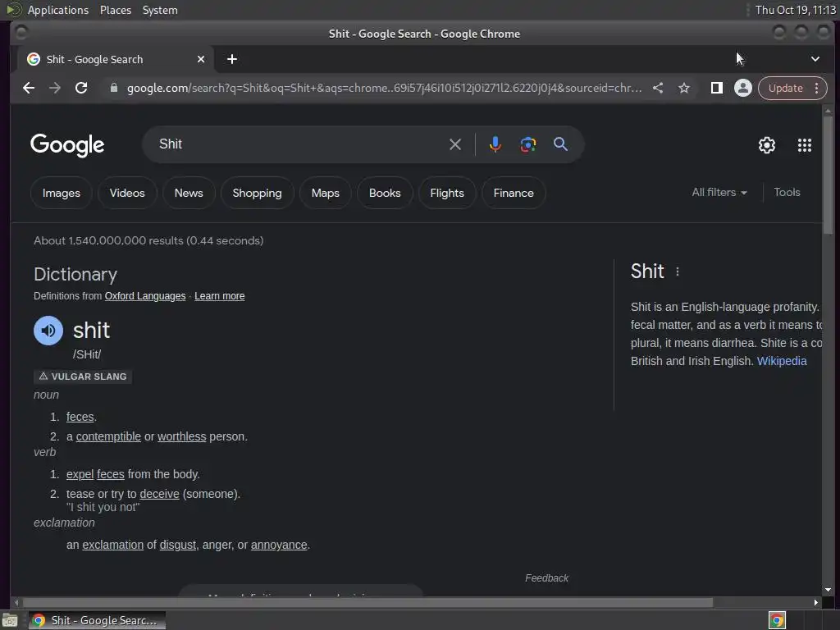This screenshot has height=630, width=840.
Task: Switch to Shopping results
Action: point(257,193)
